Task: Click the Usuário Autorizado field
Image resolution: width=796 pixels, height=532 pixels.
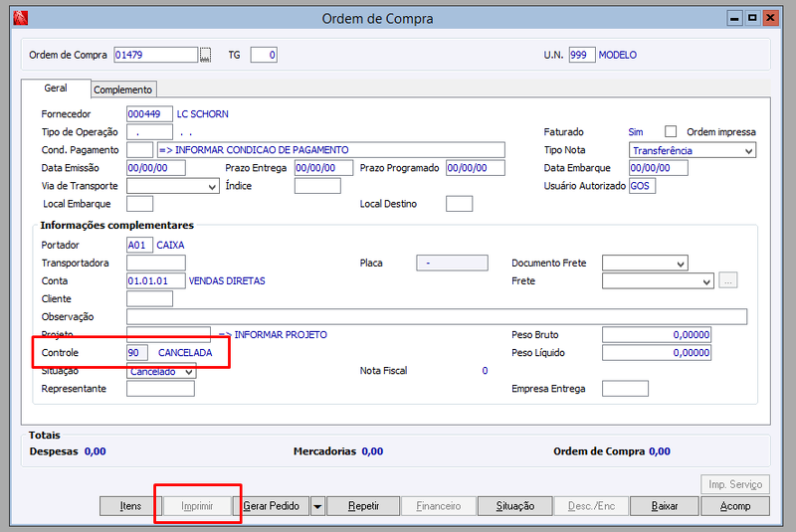Action: pos(642,186)
